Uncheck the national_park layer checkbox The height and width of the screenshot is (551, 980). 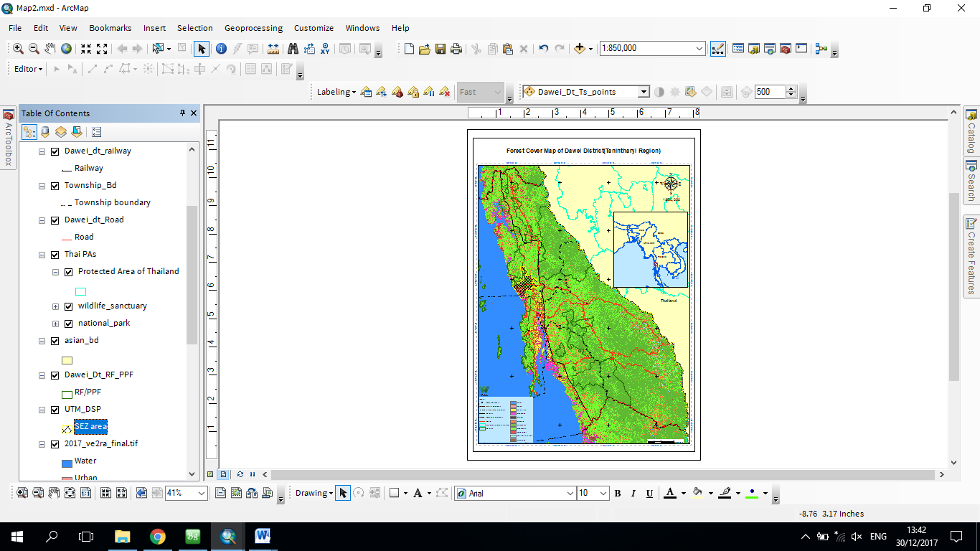(x=69, y=324)
